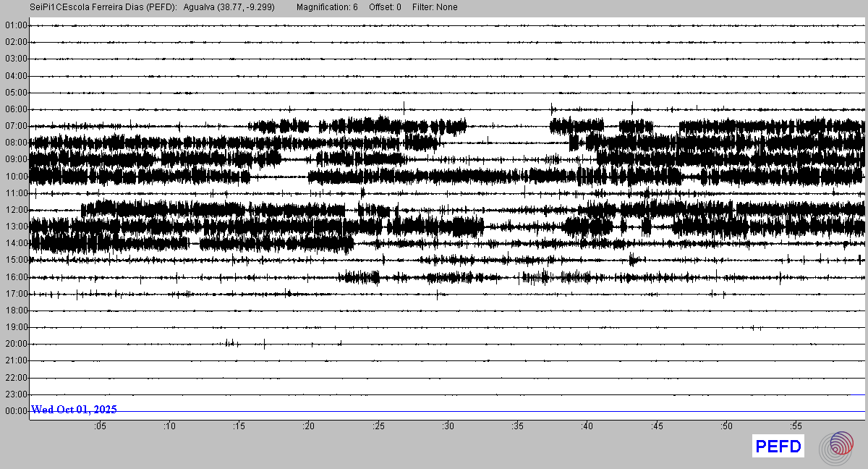Click the 01:00 hour row label
This screenshot has height=469, width=868.
tap(16, 25)
